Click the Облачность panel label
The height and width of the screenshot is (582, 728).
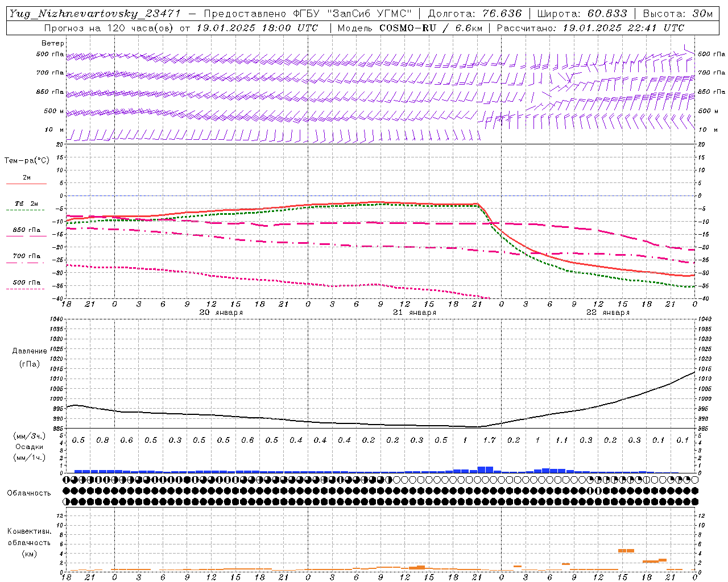coord(29,493)
